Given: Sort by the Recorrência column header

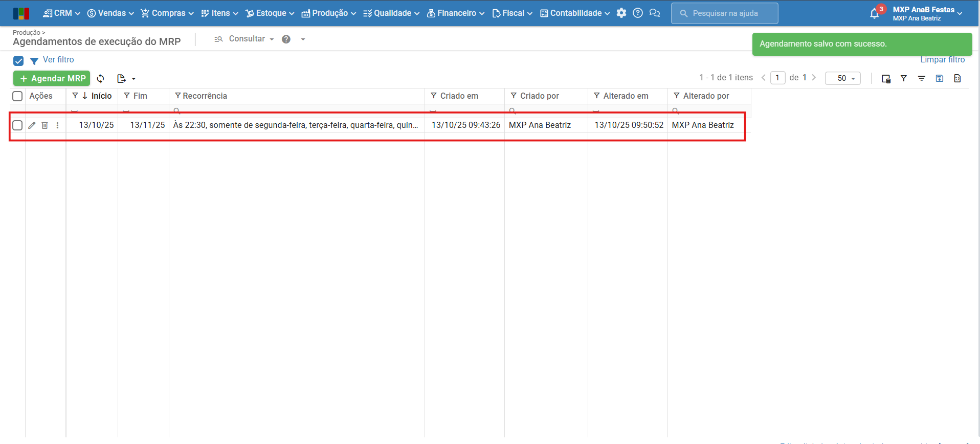Looking at the screenshot, I should click(x=205, y=96).
